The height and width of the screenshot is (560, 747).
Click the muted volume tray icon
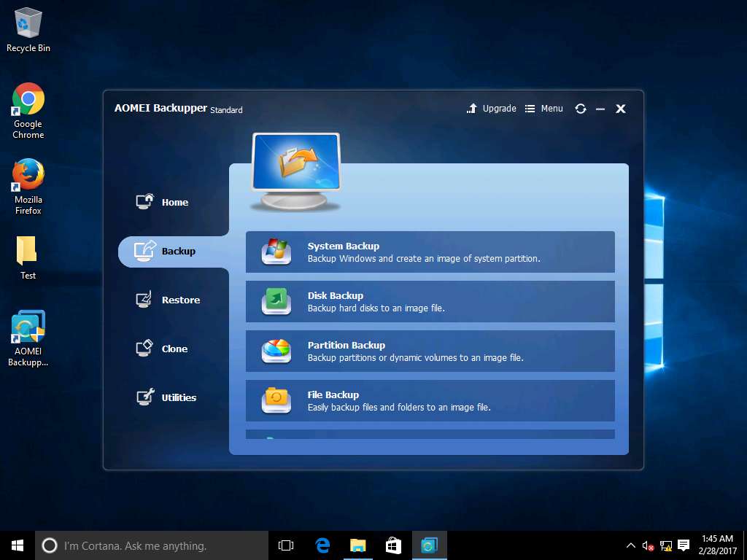[648, 545]
